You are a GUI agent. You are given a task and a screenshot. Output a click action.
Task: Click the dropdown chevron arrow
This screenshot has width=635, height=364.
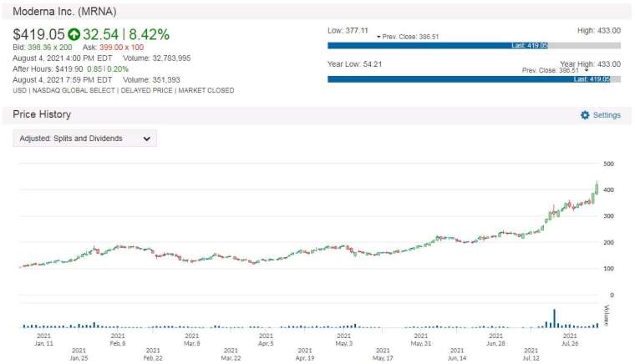pos(146,139)
